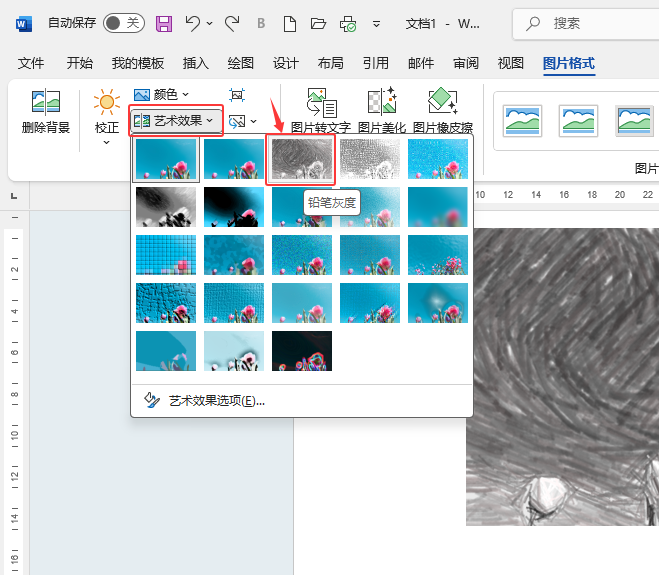Switch to the 开始 tab
The image size is (659, 575).
79,63
